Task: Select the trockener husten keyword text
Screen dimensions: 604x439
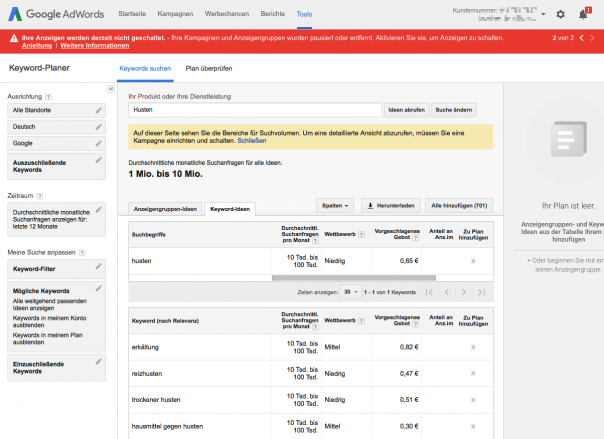Action: point(156,400)
